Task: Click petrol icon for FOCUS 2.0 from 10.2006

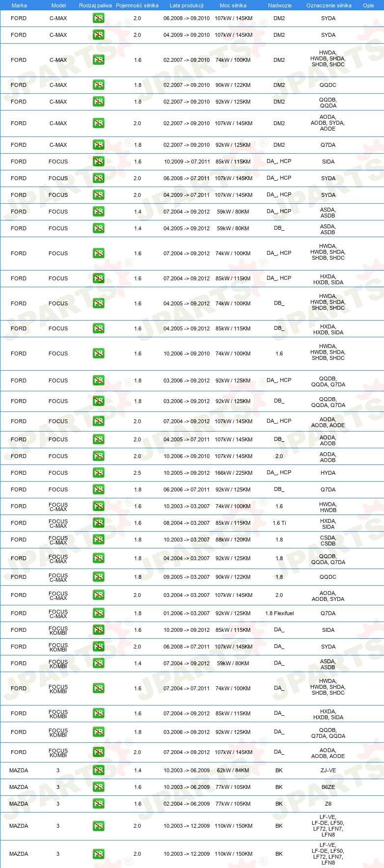Action: (99, 456)
